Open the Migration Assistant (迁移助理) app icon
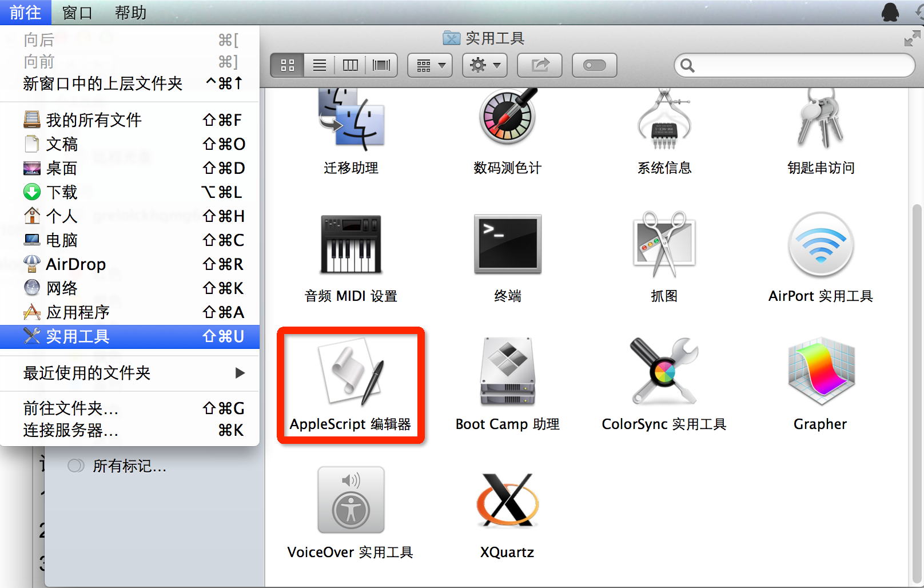 pyautogui.click(x=351, y=118)
